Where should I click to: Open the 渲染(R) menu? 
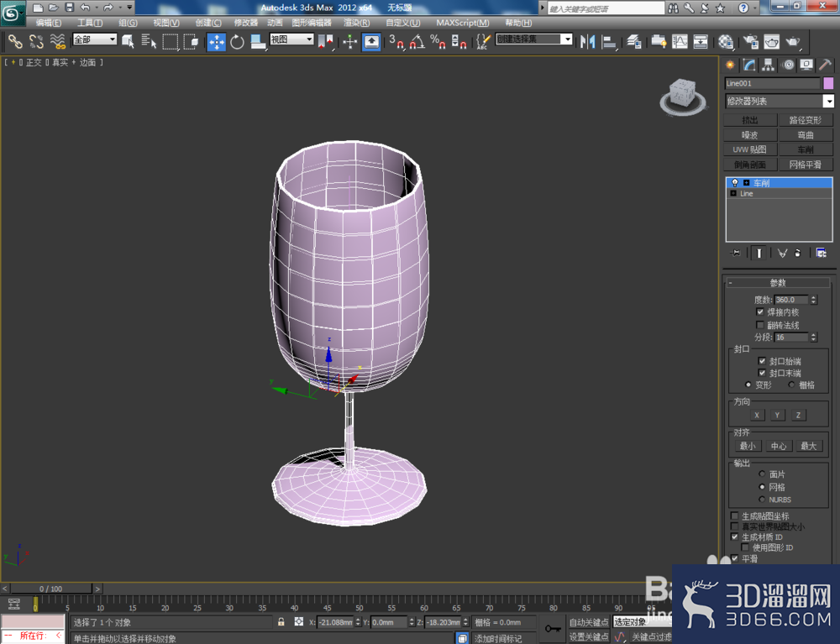point(356,23)
